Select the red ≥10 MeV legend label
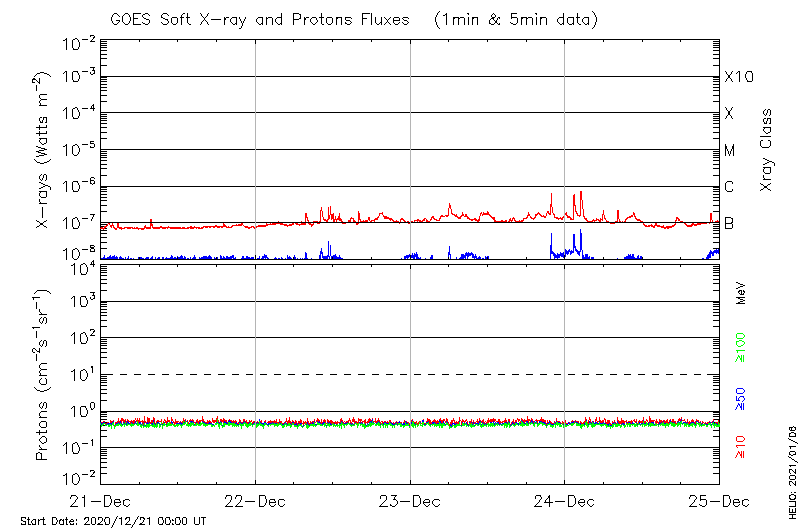800x530 pixels. click(x=741, y=447)
